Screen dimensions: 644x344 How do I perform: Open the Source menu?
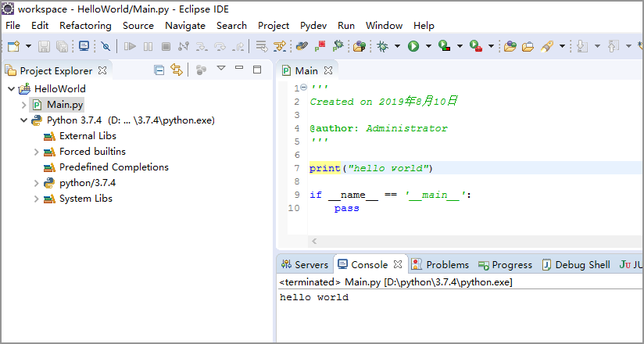tap(138, 26)
